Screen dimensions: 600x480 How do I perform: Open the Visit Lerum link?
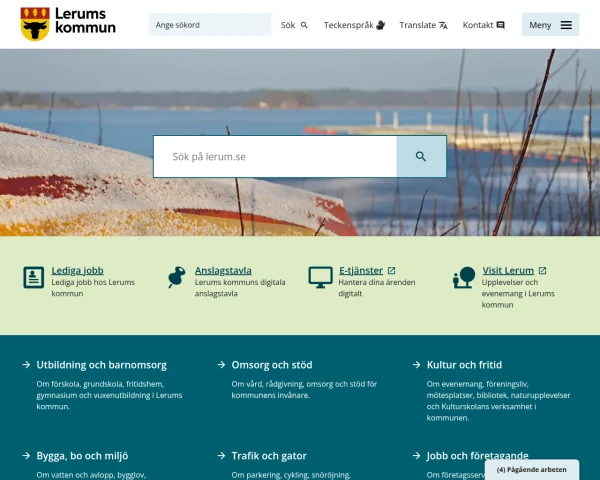point(508,270)
